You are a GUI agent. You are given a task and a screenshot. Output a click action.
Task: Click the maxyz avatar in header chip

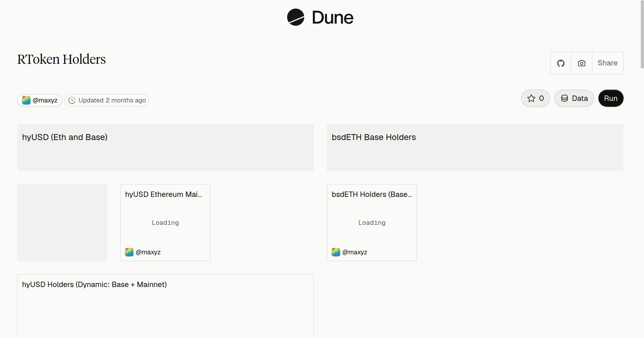[26, 100]
